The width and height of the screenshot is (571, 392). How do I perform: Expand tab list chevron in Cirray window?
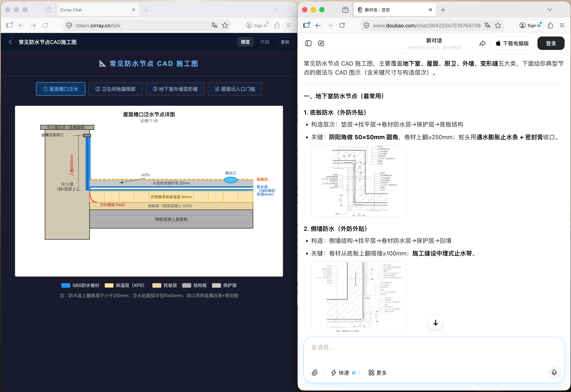(276, 10)
